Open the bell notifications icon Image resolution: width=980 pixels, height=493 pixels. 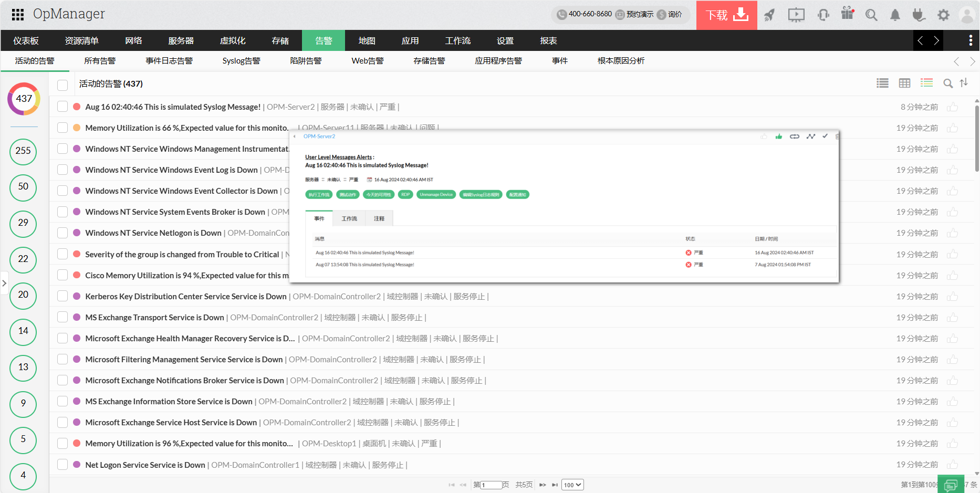[895, 15]
